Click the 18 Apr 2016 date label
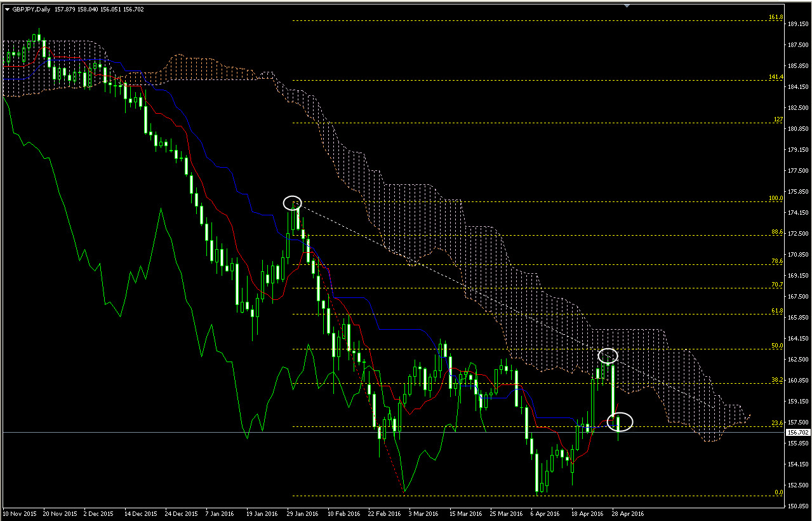Image resolution: width=812 pixels, height=521 pixels. [x=587, y=513]
